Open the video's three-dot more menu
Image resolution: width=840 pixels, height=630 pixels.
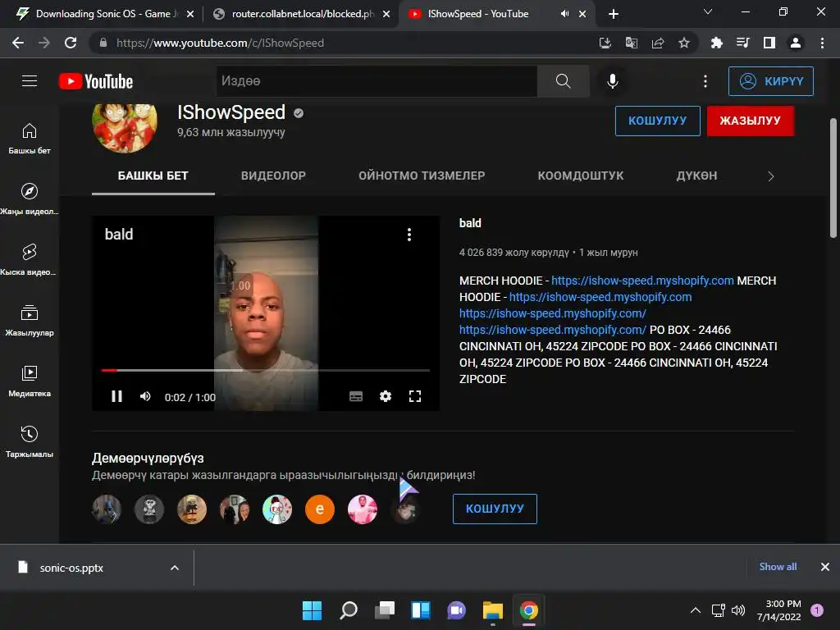click(409, 235)
